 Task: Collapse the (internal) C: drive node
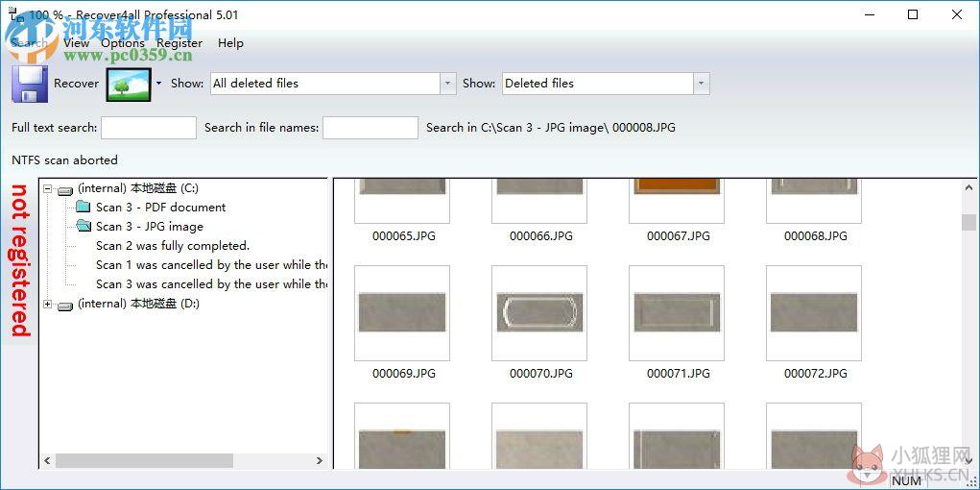[x=47, y=188]
